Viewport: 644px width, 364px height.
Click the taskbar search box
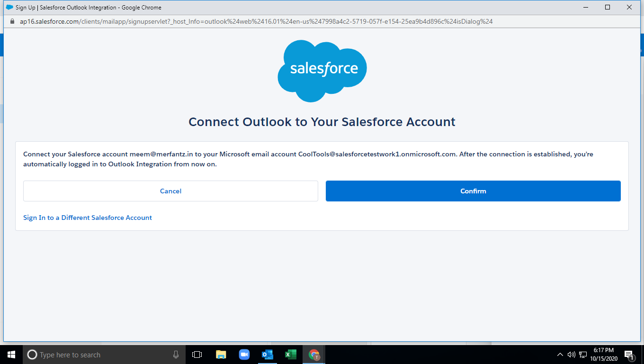tap(104, 355)
